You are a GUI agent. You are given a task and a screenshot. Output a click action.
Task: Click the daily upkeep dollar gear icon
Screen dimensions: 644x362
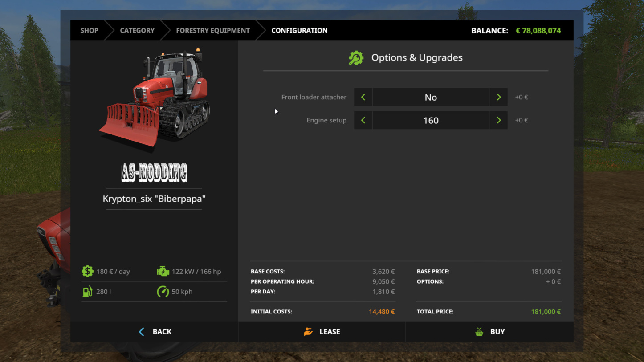click(x=87, y=271)
